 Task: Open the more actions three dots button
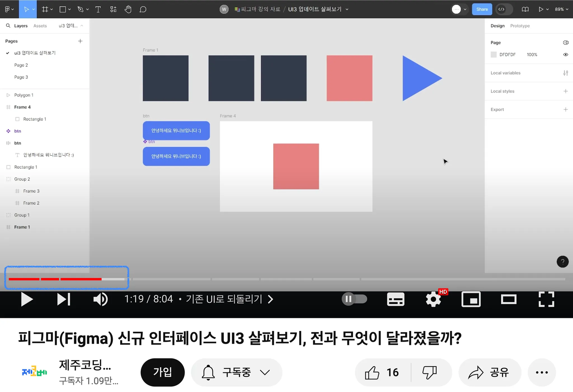tap(542, 372)
